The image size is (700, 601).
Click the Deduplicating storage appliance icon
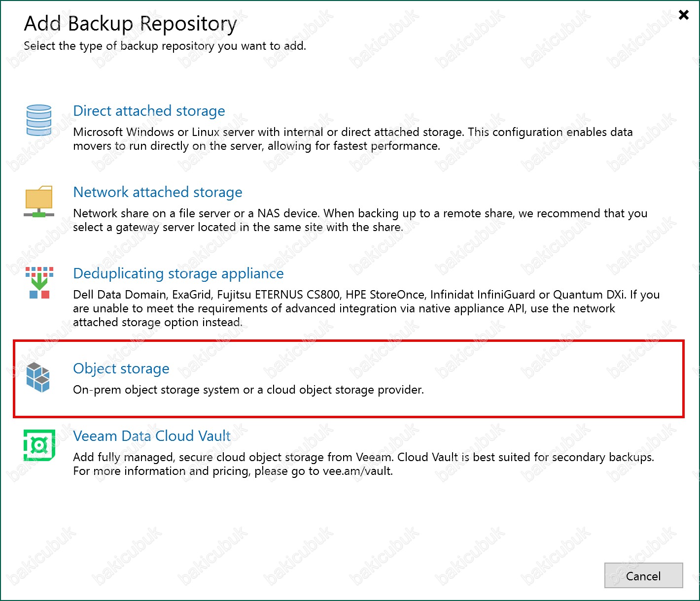click(x=39, y=283)
